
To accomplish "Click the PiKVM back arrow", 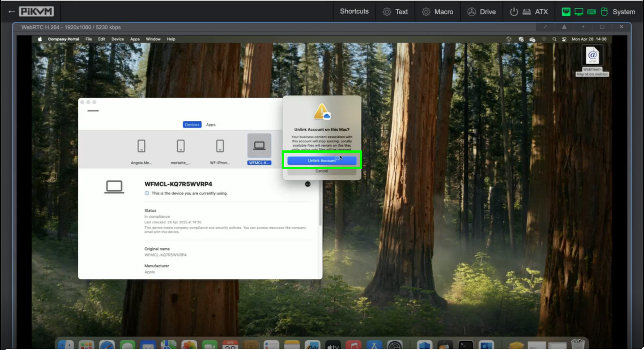I will coord(11,11).
